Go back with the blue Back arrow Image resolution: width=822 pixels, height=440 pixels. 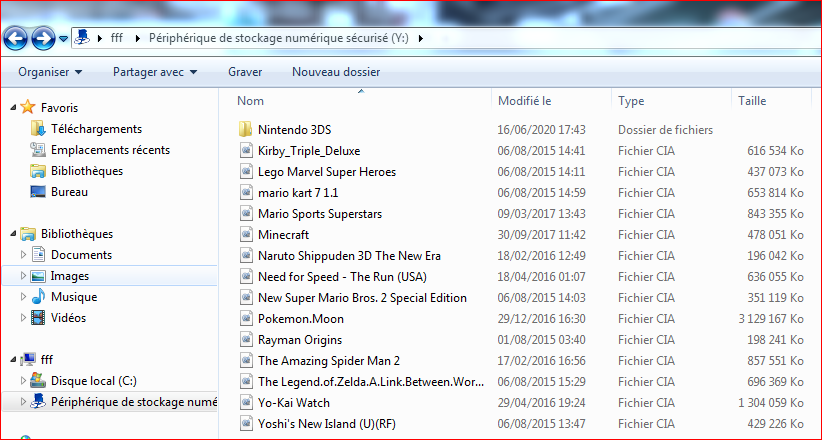point(15,39)
